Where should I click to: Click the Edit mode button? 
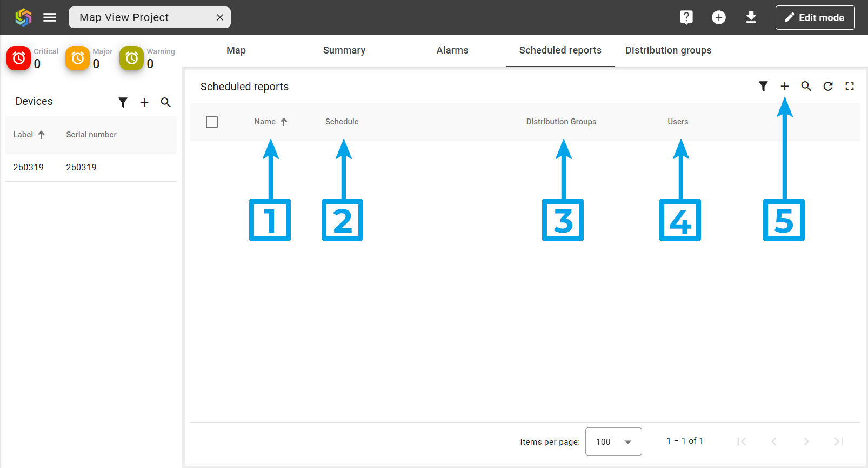click(x=814, y=17)
